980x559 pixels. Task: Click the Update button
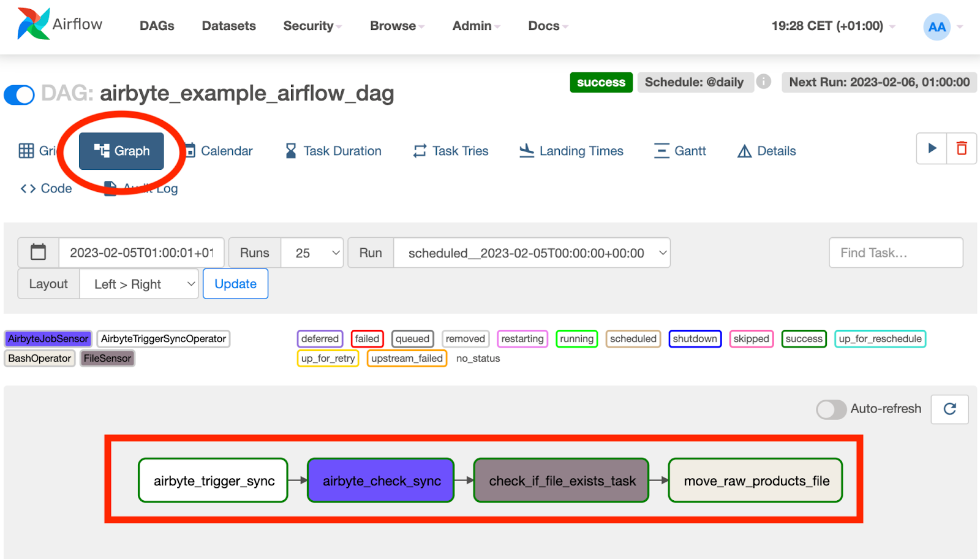point(235,283)
